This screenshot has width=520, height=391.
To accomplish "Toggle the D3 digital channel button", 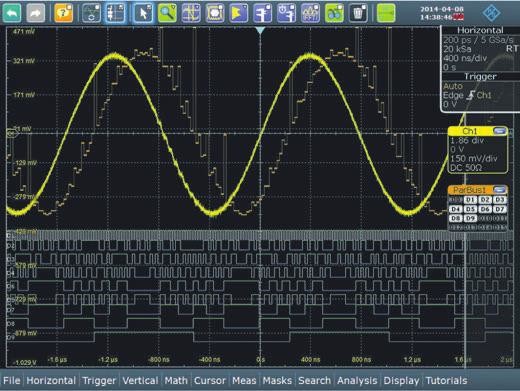I will tap(499, 200).
